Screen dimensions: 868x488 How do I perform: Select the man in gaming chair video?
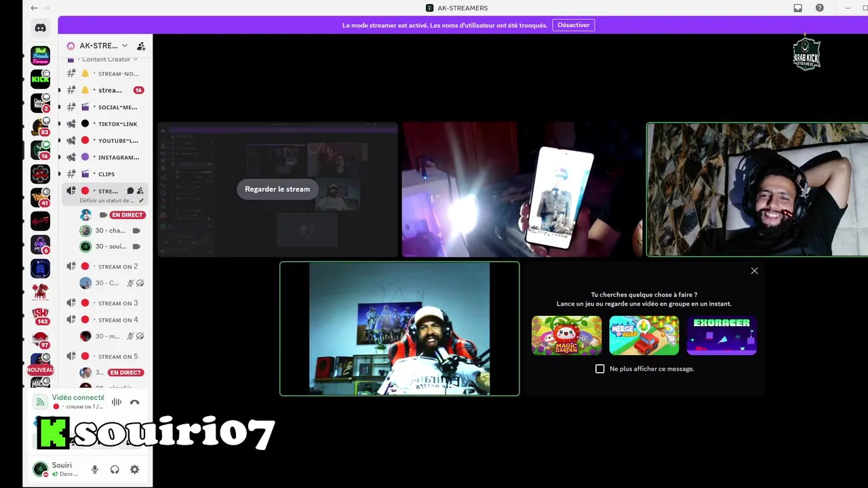(399, 329)
